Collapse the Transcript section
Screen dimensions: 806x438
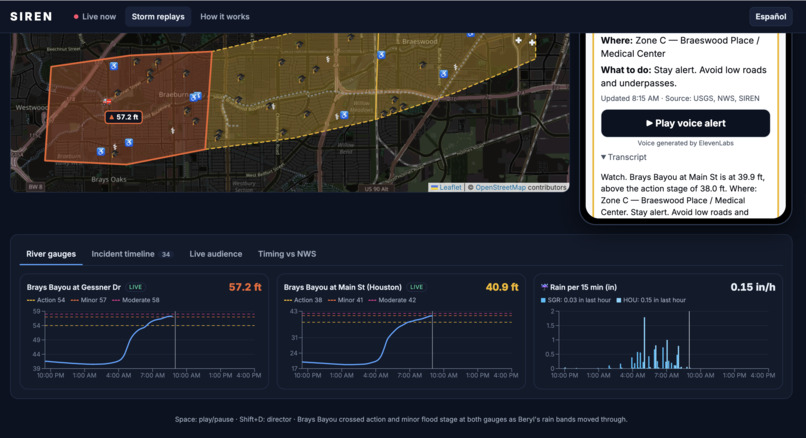pyautogui.click(x=624, y=157)
